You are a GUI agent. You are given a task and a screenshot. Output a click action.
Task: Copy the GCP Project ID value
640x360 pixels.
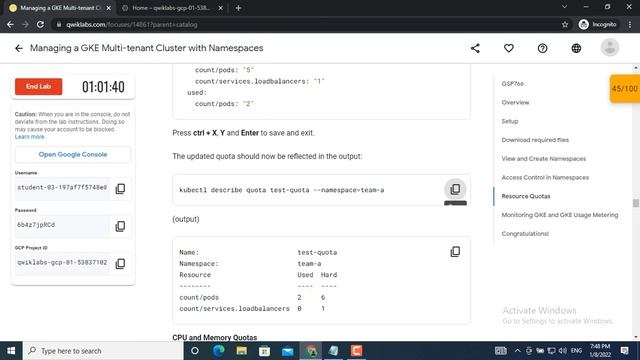pyautogui.click(x=120, y=263)
